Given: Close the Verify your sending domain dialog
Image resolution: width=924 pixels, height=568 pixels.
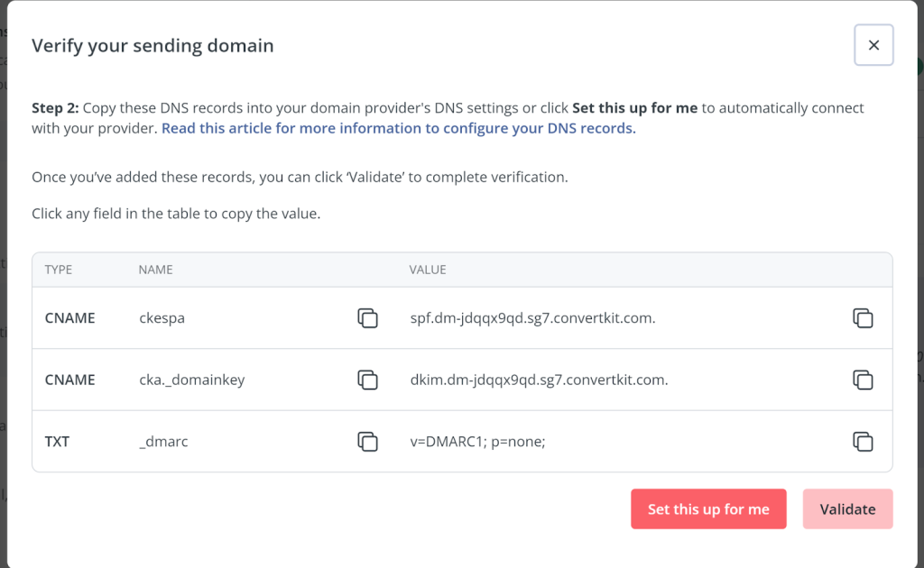Looking at the screenshot, I should [873, 45].
